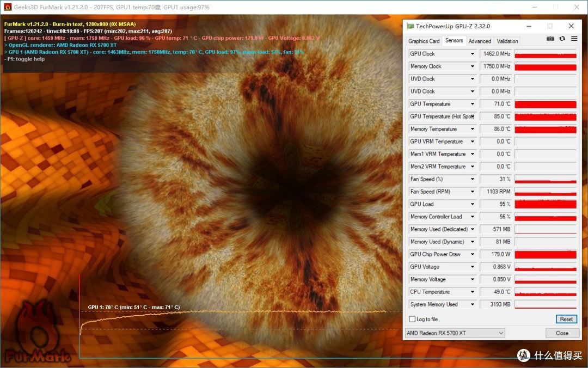
Task: Open the Fan Speed (%) dropdown
Action: [473, 179]
